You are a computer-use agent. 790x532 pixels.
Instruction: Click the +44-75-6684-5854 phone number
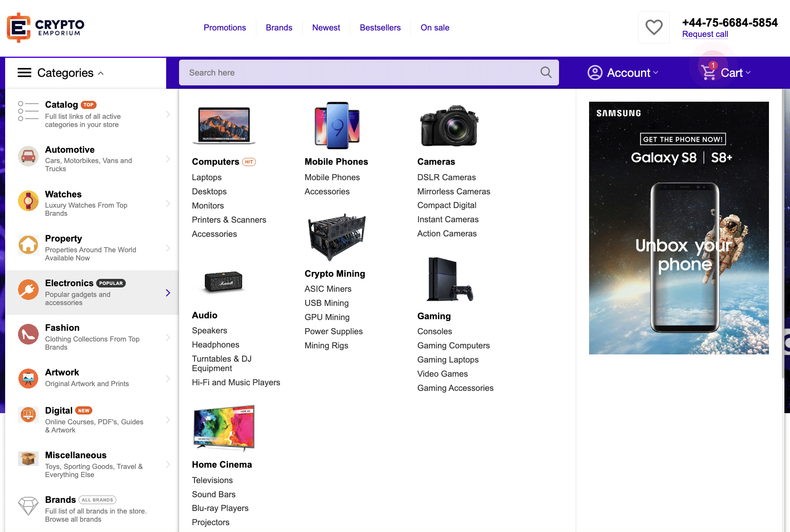[x=730, y=22]
